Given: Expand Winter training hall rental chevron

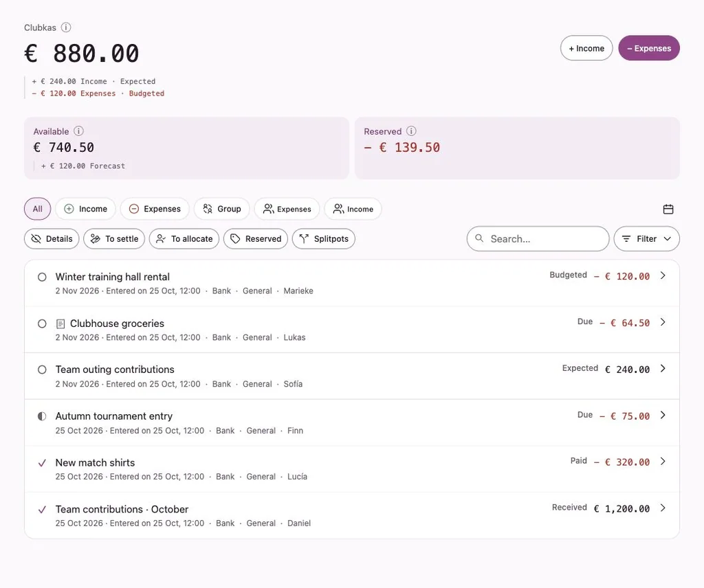Looking at the screenshot, I should tap(663, 275).
